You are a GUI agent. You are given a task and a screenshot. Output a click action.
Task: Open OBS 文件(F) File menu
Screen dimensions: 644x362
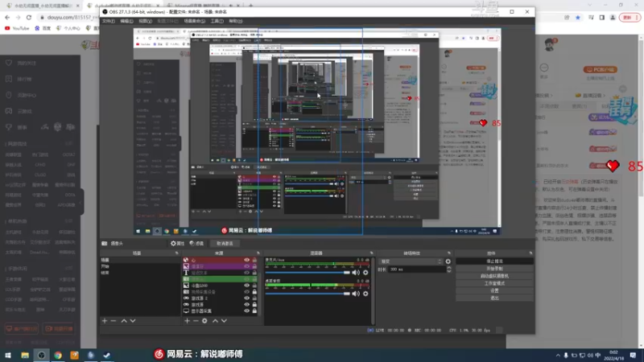point(109,21)
